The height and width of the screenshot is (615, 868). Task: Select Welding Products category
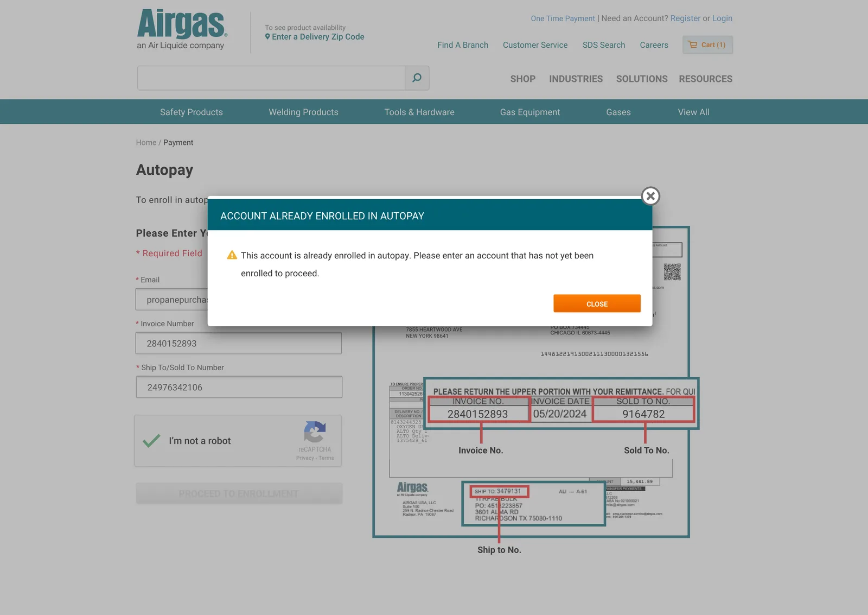tap(303, 112)
